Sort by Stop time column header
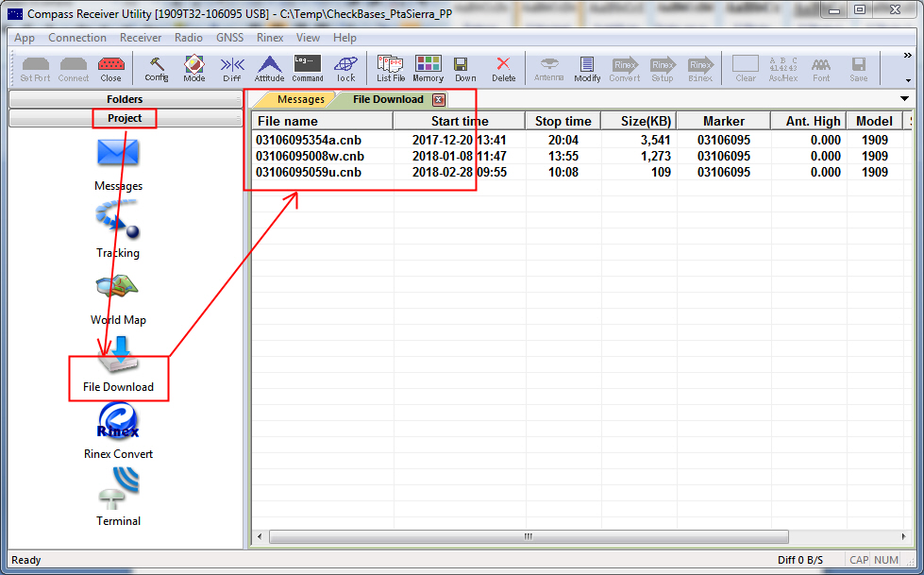This screenshot has width=924, height=575. (563, 121)
